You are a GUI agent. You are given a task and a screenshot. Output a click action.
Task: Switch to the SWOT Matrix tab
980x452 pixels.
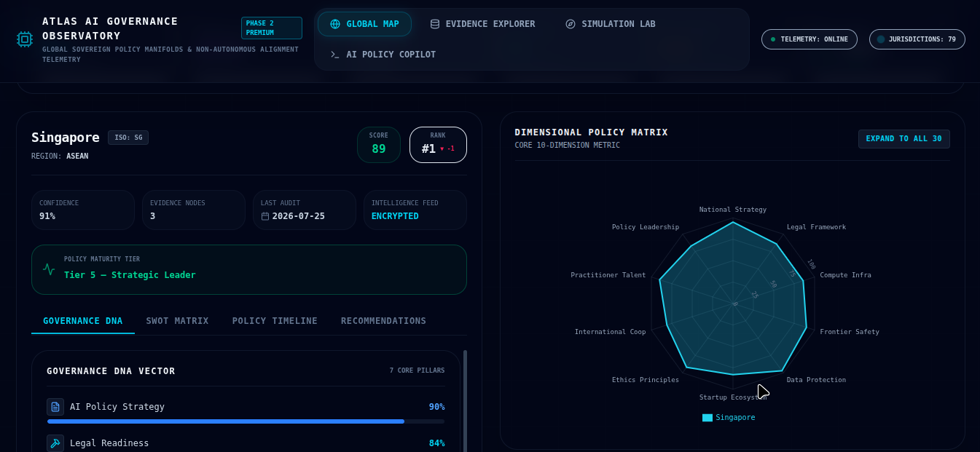177,321
